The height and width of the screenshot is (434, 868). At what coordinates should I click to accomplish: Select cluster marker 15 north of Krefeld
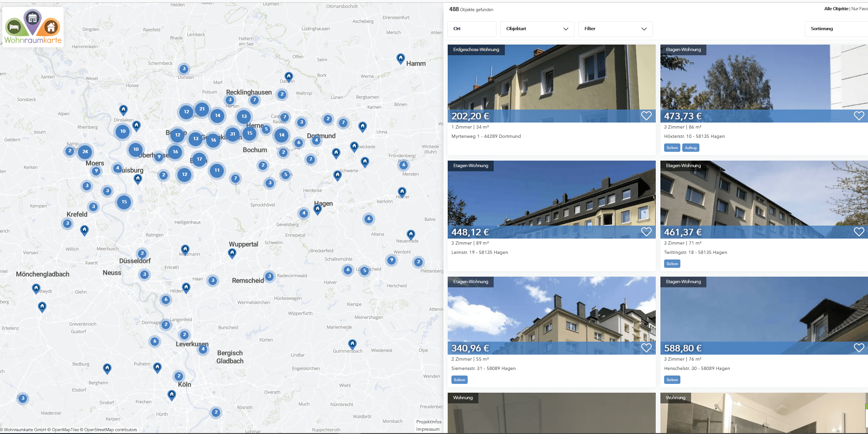(x=124, y=202)
